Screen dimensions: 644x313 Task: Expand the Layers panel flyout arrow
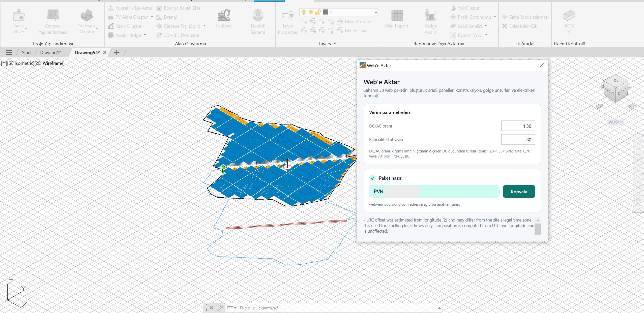(335, 44)
